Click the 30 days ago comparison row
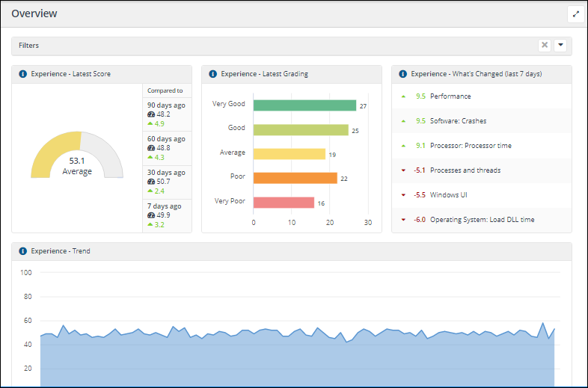The height and width of the screenshot is (388, 588). (x=167, y=182)
